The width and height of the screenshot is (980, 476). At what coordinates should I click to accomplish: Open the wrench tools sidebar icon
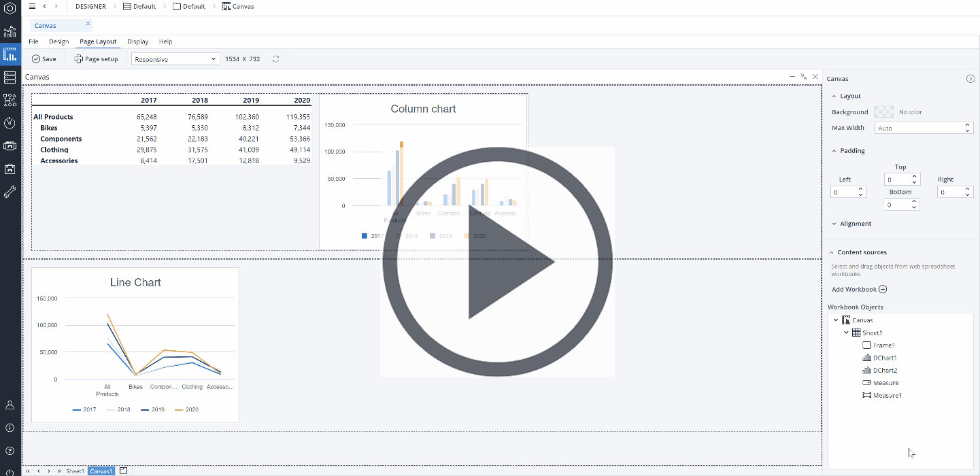click(10, 192)
